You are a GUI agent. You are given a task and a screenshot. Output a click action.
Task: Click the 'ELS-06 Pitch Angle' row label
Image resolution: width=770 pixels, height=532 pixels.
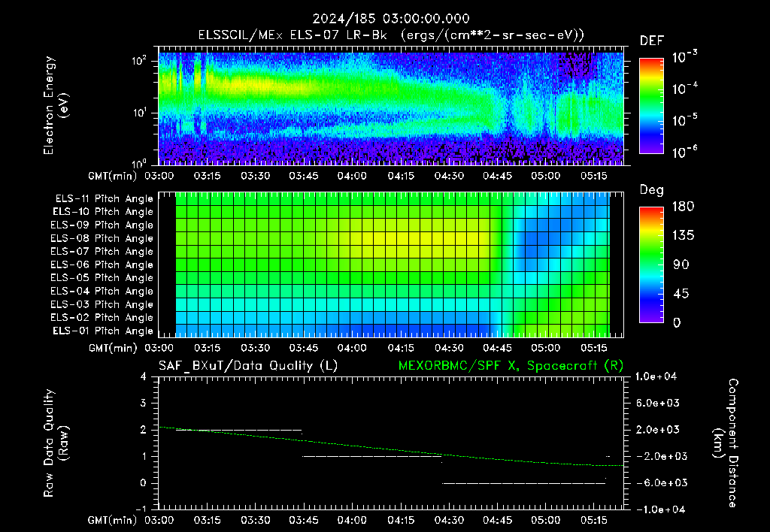coord(102,265)
